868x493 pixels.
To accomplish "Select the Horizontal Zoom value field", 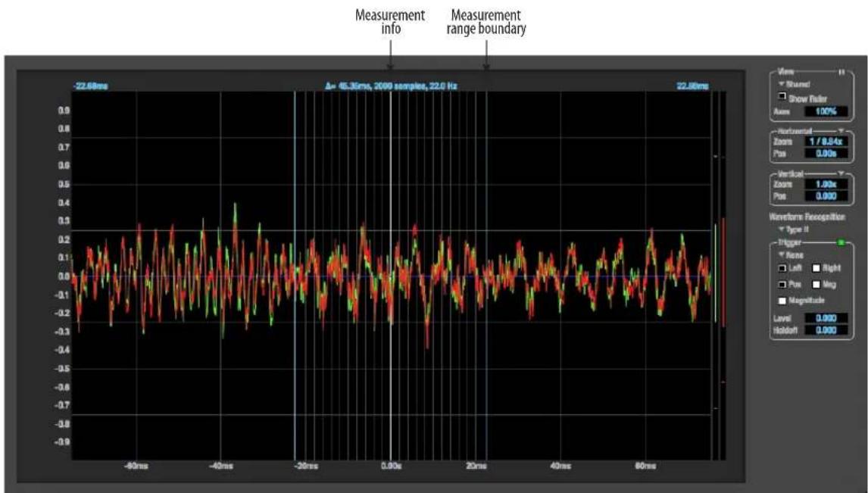I will (x=826, y=142).
